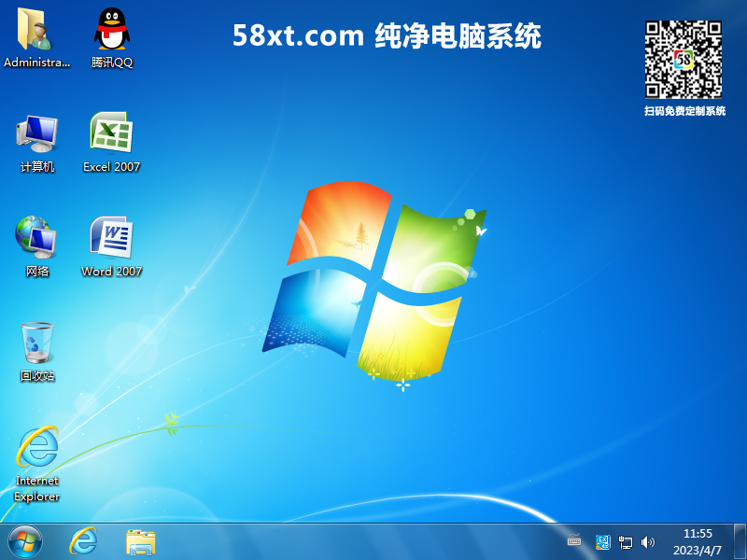
Task: Select the Internet Explorer desktop icon
Action: [36, 464]
